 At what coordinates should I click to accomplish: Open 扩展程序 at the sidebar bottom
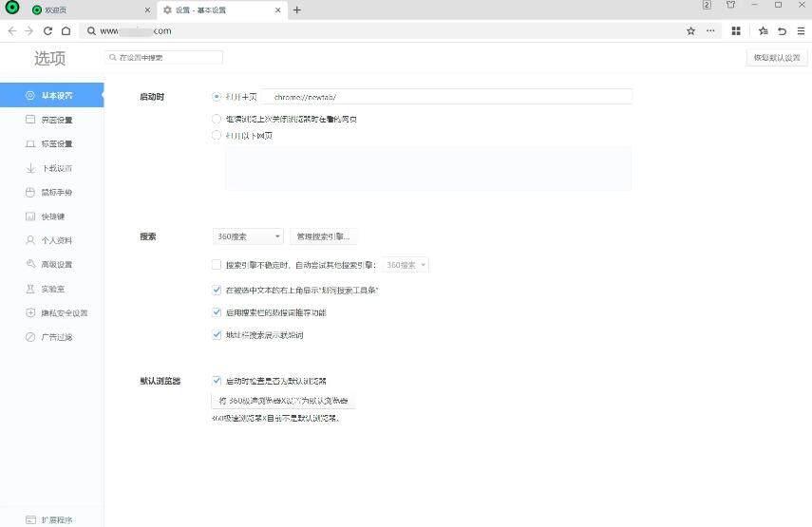pyautogui.click(x=52, y=519)
